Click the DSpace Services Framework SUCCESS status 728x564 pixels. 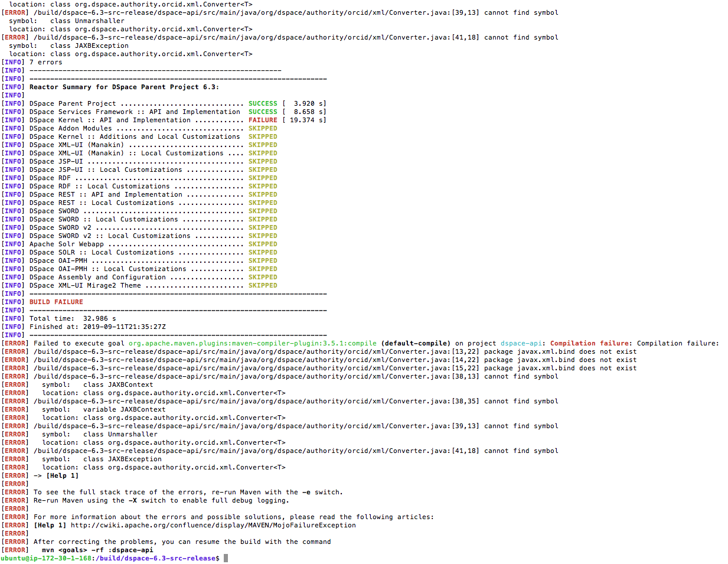tap(263, 112)
